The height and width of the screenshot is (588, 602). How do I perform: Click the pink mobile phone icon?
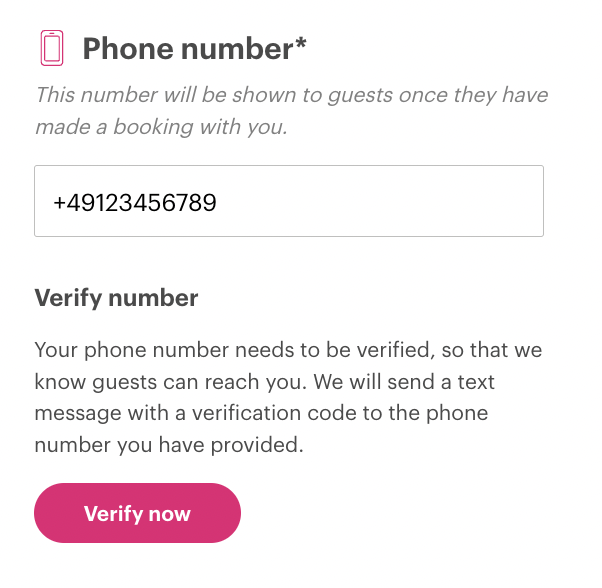52,48
